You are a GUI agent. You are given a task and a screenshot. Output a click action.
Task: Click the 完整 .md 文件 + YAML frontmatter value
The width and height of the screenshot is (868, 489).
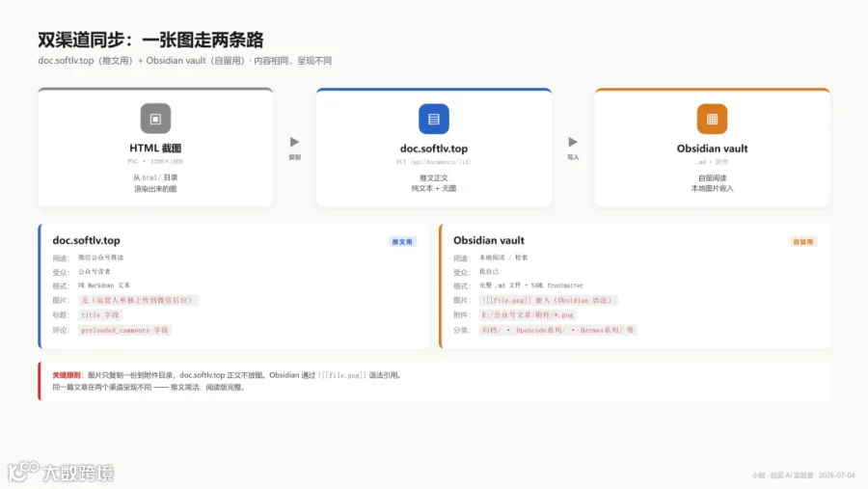530,285
